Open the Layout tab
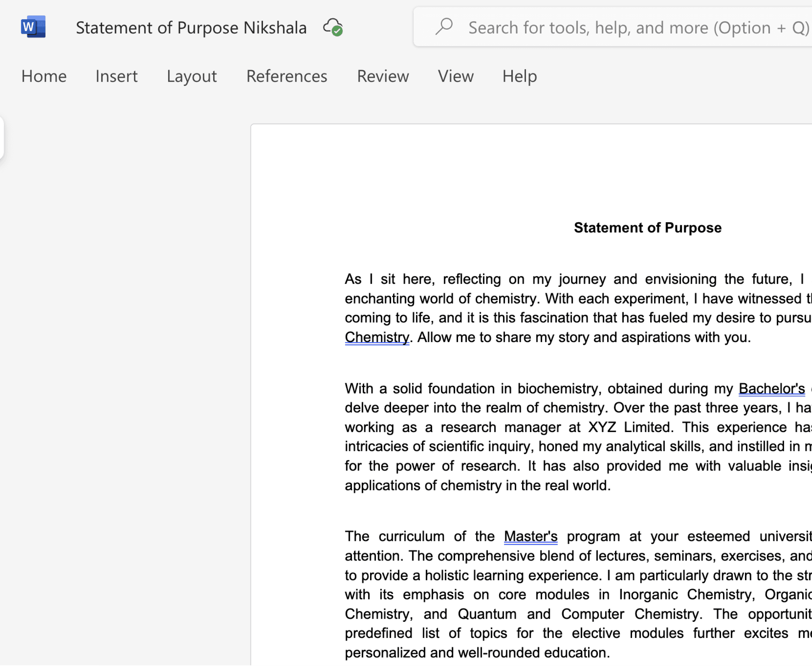Screen dimensions: 812x670 (x=191, y=76)
